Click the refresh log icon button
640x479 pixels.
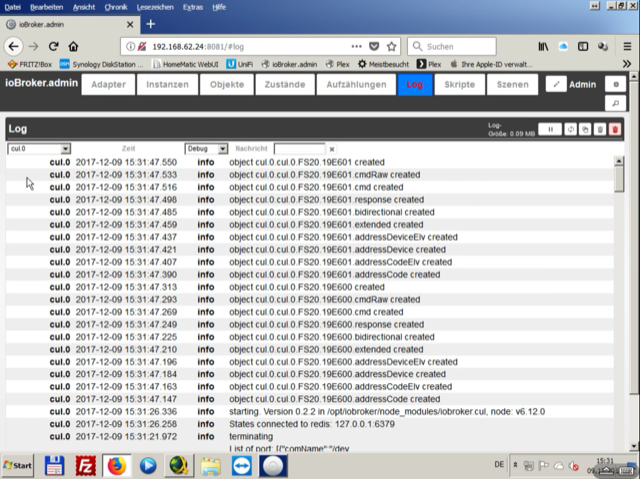571,129
